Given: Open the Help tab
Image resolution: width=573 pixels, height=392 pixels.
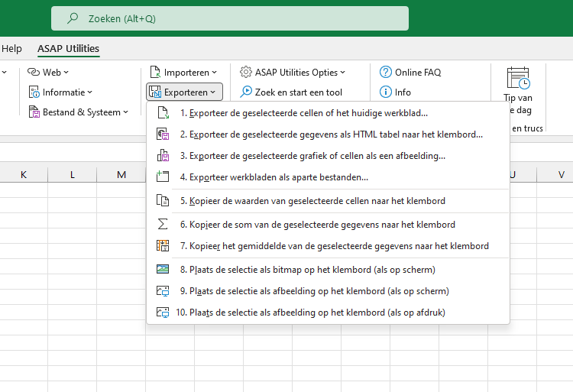Looking at the screenshot, I should 11,49.
